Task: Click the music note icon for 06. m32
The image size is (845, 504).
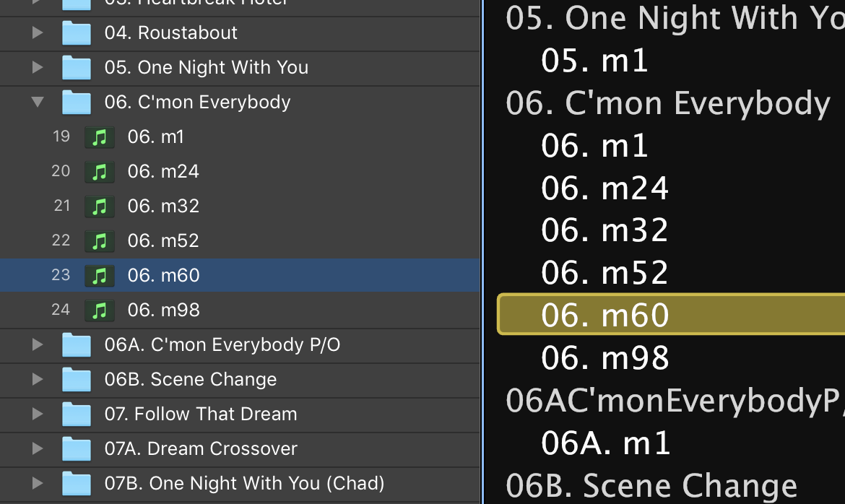Action: [x=100, y=206]
